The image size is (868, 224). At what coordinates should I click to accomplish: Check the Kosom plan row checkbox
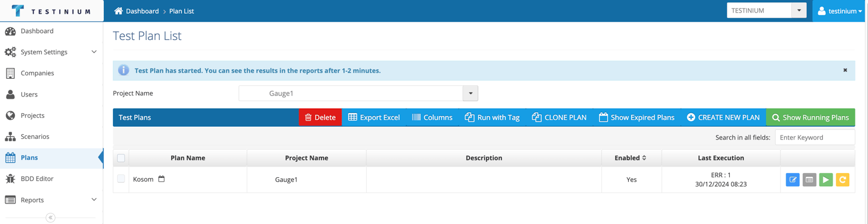point(121,179)
